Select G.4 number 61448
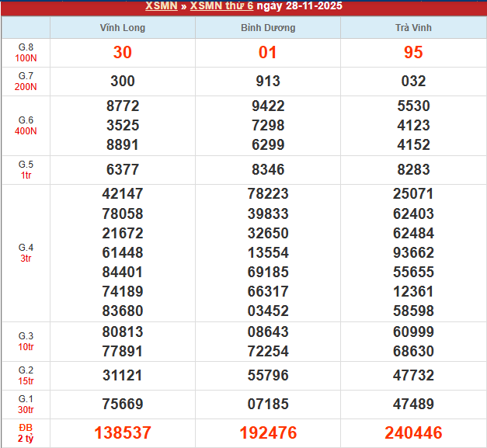This screenshot has height=448, width=487. coord(123,252)
